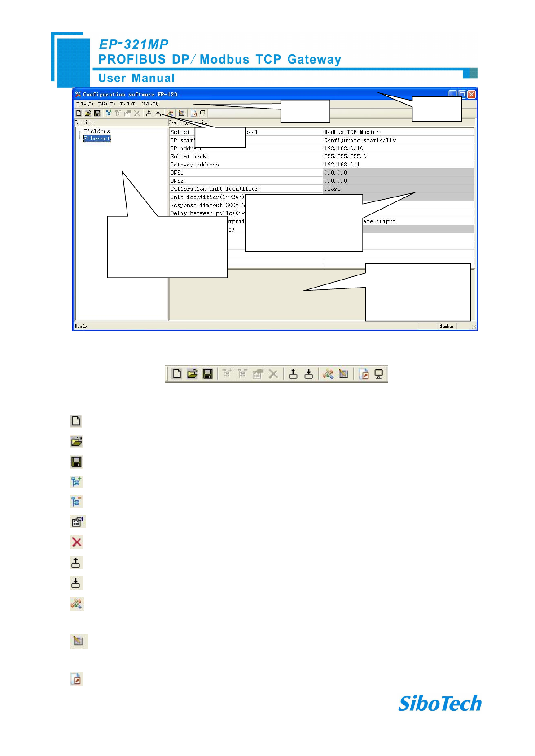Open the Edit menu
The image size is (535, 756).
[x=106, y=104]
